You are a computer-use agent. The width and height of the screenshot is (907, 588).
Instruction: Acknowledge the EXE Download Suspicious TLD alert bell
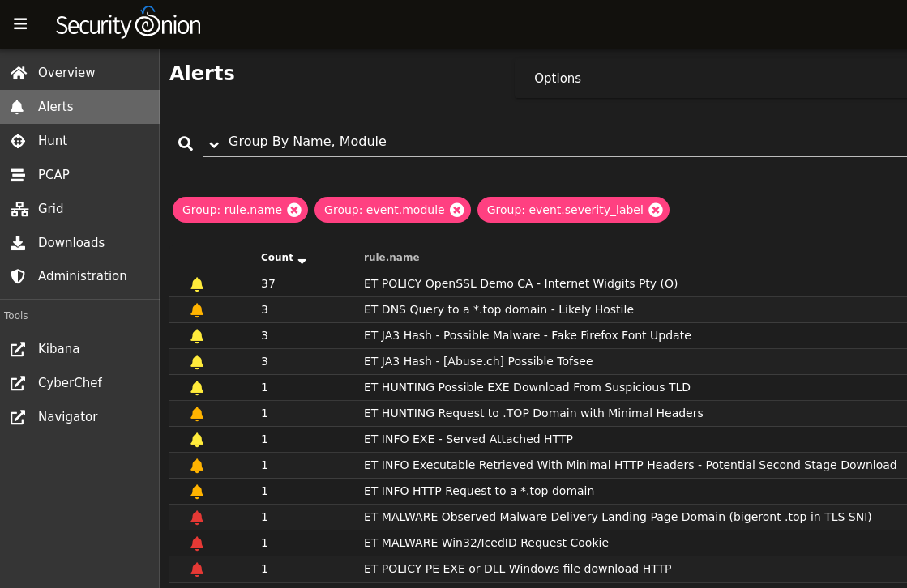point(197,387)
